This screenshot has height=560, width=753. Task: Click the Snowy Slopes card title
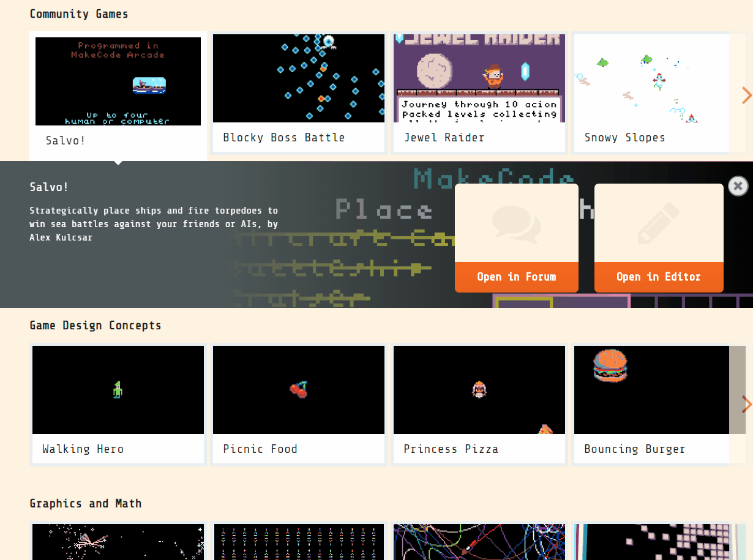coord(624,138)
